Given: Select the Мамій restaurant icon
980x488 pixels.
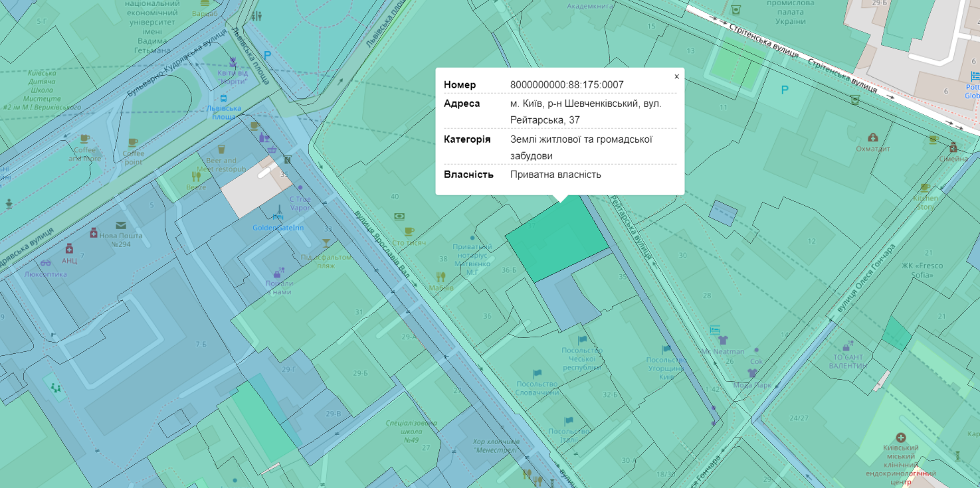Looking at the screenshot, I should point(441,277).
